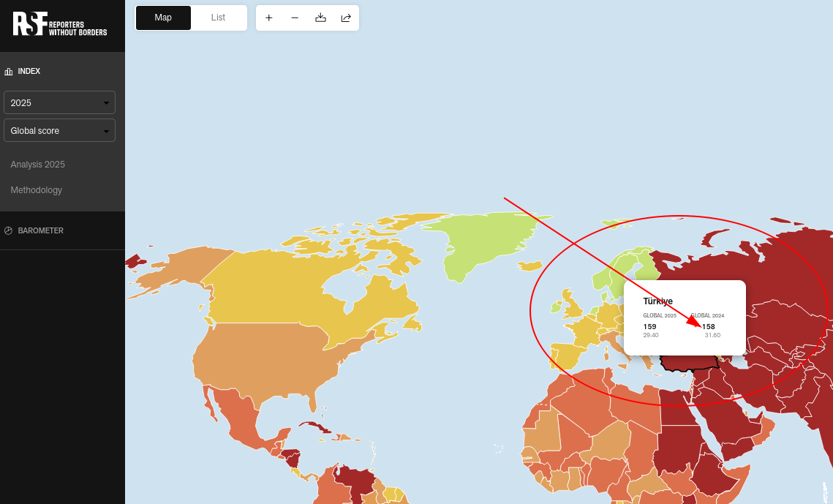Select the Index menu section
The width and height of the screenshot is (833, 504).
[x=29, y=72]
